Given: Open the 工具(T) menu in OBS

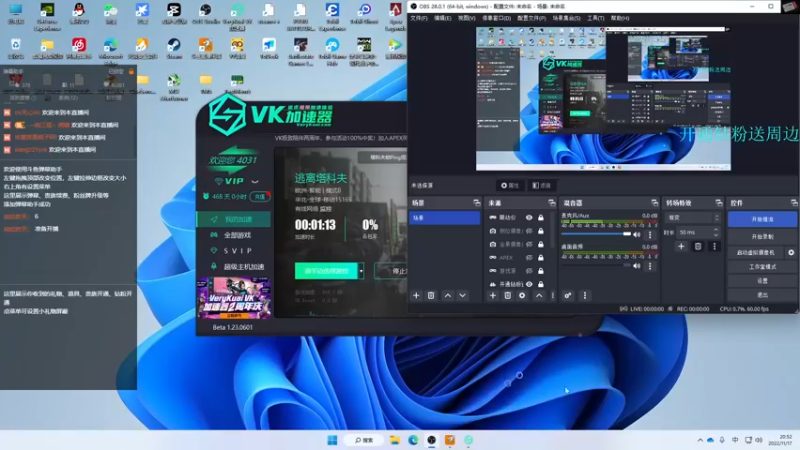Looking at the screenshot, I should coord(595,18).
